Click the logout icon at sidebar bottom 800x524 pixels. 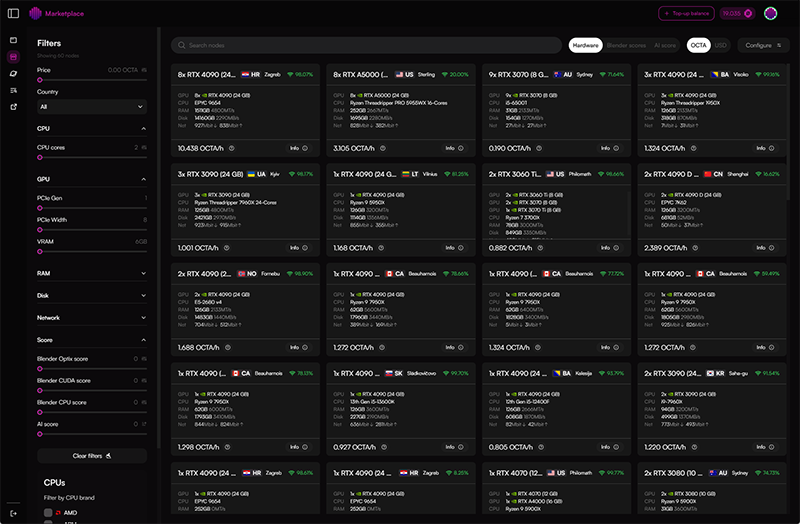click(x=14, y=513)
